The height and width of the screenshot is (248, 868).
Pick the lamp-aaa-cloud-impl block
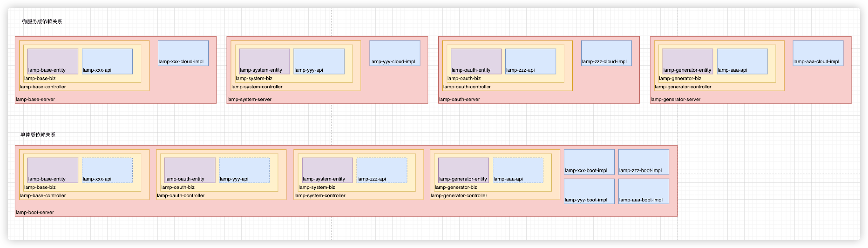[x=818, y=53]
